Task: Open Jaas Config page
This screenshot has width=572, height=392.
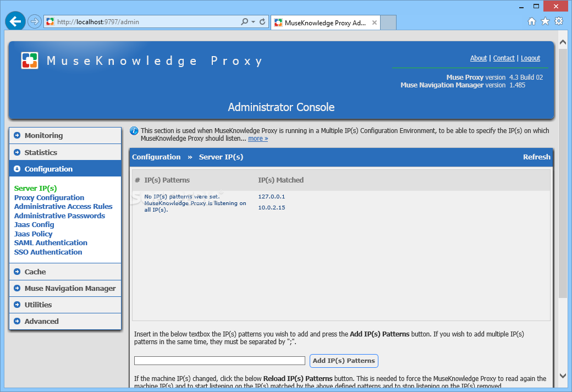Action: point(34,225)
